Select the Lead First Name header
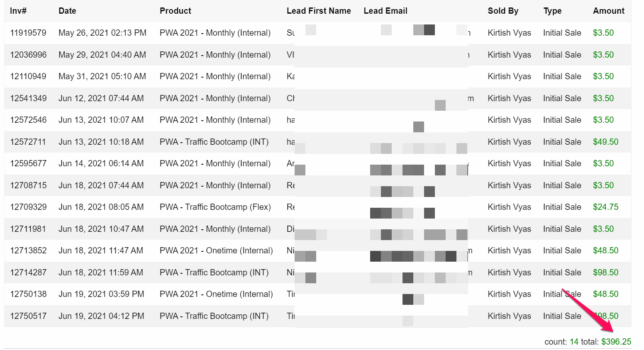Image resolution: width=644 pixels, height=350 pixels. 319,11
